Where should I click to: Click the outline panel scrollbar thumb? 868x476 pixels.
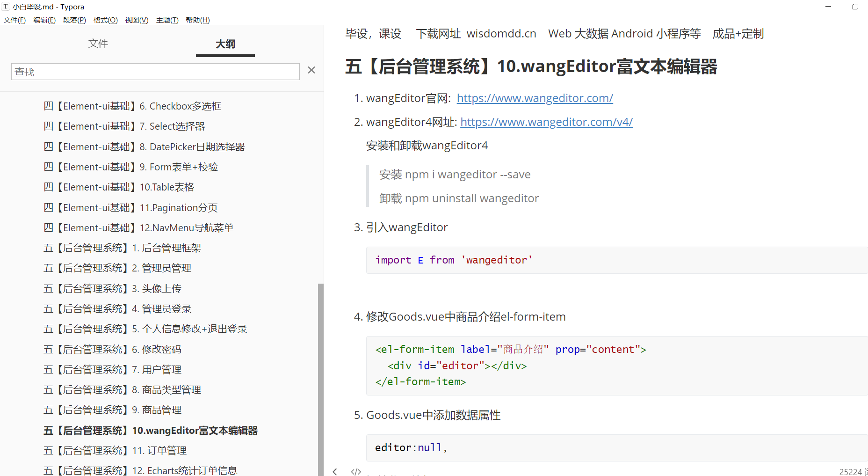tap(321, 379)
